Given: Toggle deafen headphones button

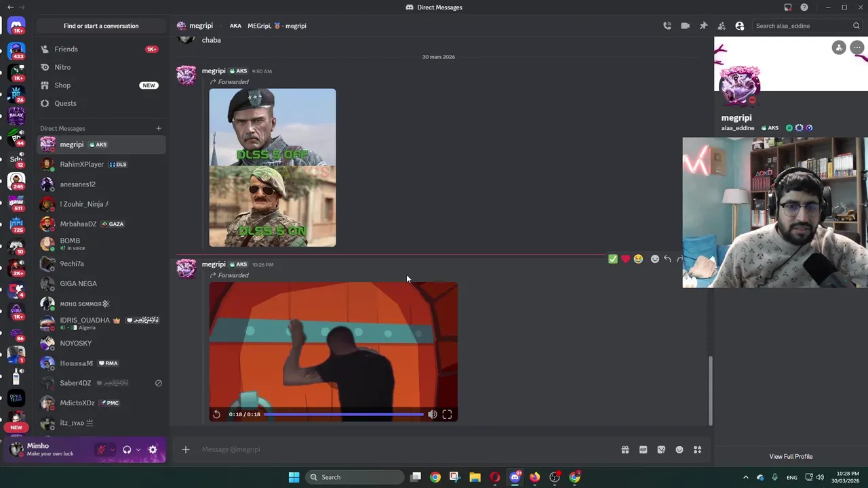Looking at the screenshot, I should point(127,449).
